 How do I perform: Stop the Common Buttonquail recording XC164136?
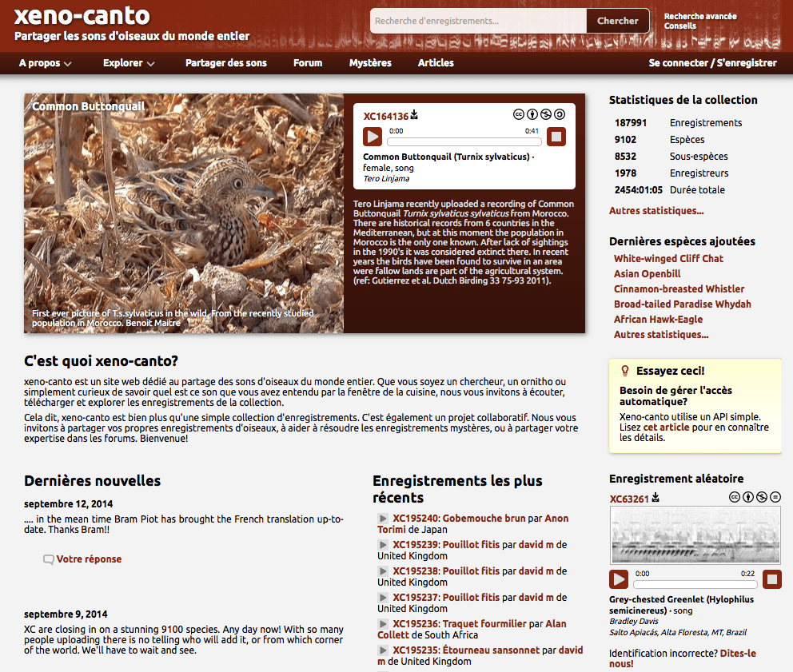556,137
